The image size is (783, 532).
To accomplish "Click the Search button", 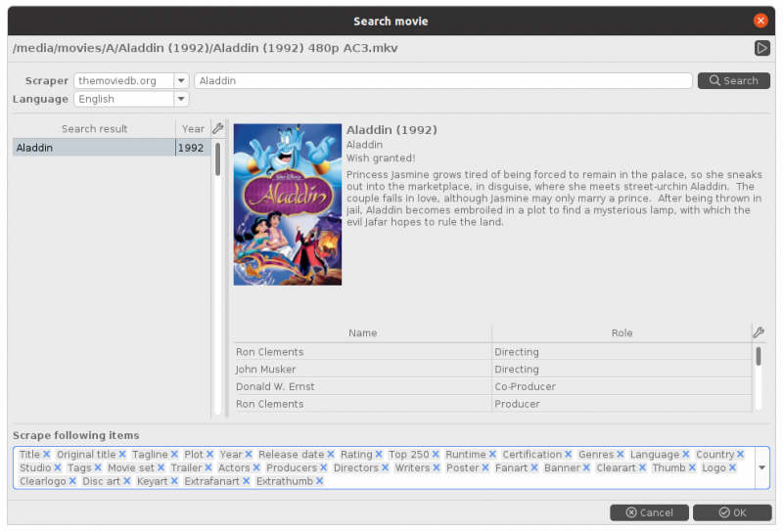I will coord(733,80).
